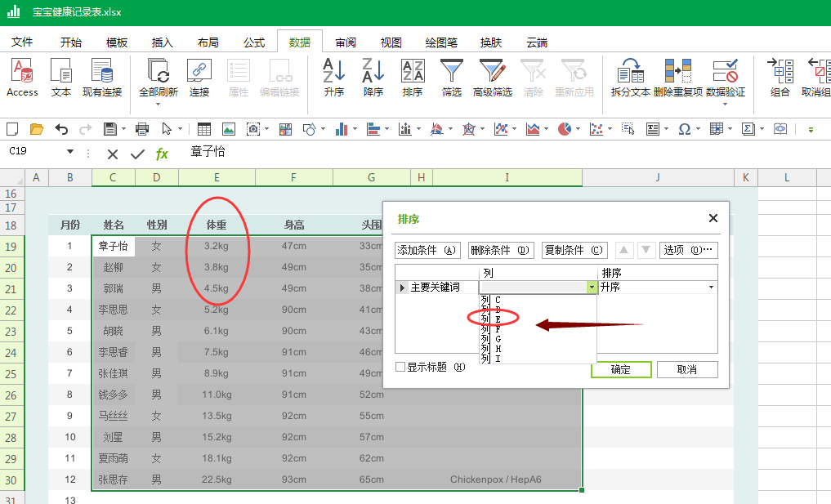Screen dimensions: 831x504
Task: Switch to the 视图 tab
Action: (391, 42)
